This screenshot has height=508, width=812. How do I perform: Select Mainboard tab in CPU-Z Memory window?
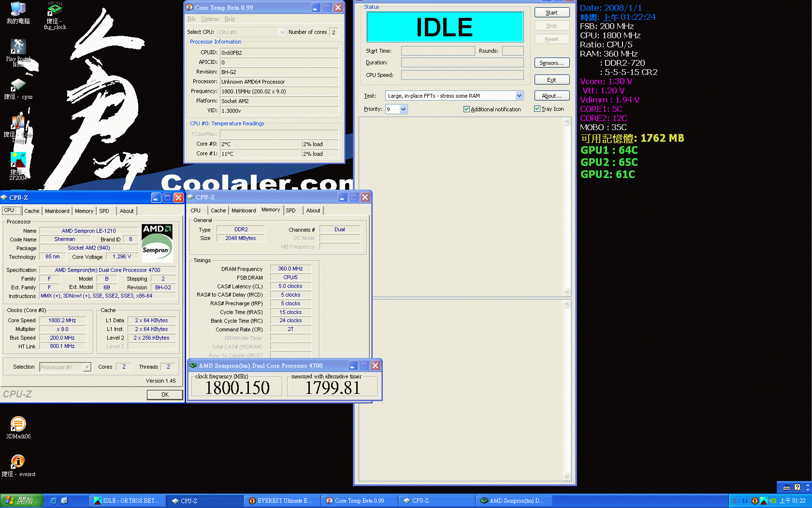pyautogui.click(x=244, y=210)
